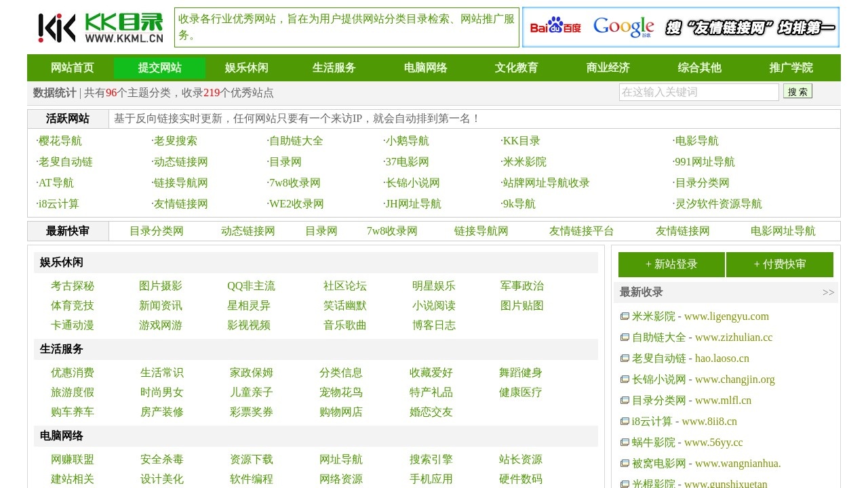Click the Baidu logo in the banner
This screenshot has height=488, width=868.
coord(555,27)
